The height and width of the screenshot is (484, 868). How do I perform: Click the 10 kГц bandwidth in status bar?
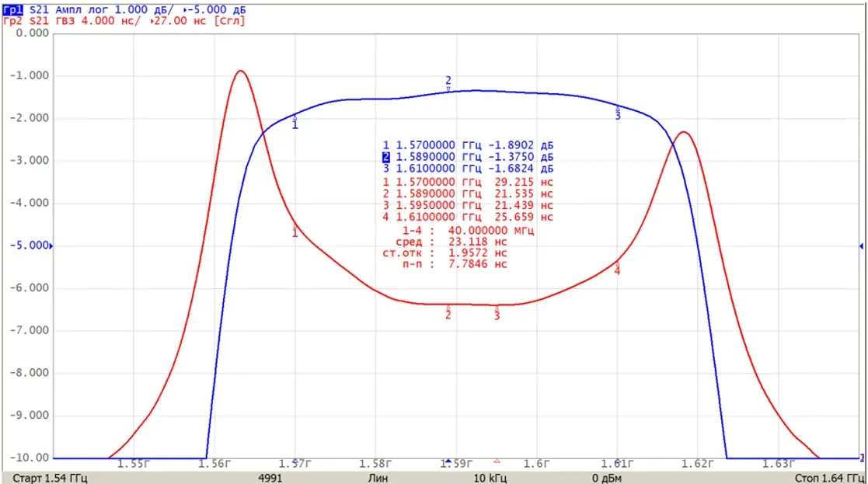tap(490, 478)
